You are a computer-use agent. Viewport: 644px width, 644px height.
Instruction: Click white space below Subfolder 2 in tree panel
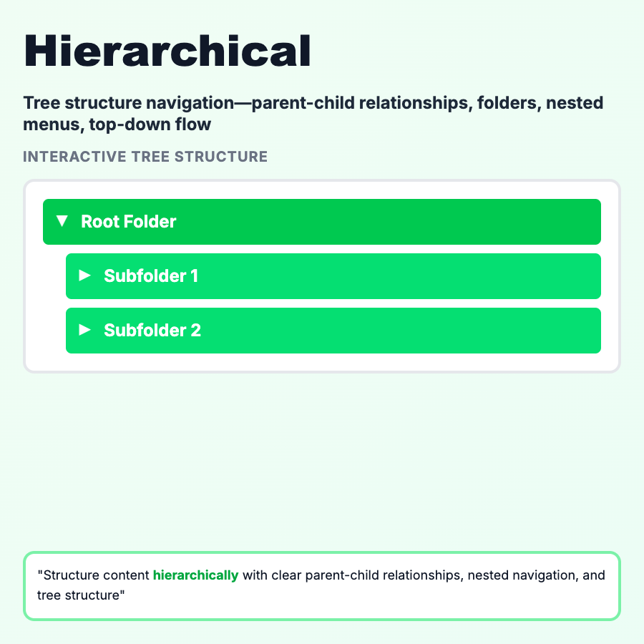click(322, 363)
